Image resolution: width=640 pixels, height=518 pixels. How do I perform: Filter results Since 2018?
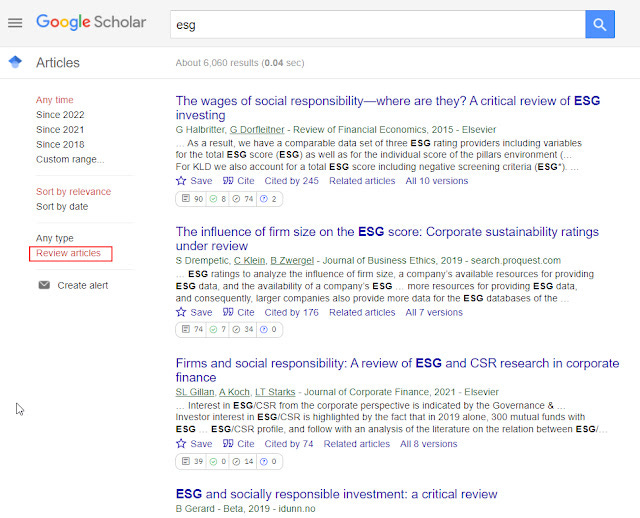pos(60,145)
